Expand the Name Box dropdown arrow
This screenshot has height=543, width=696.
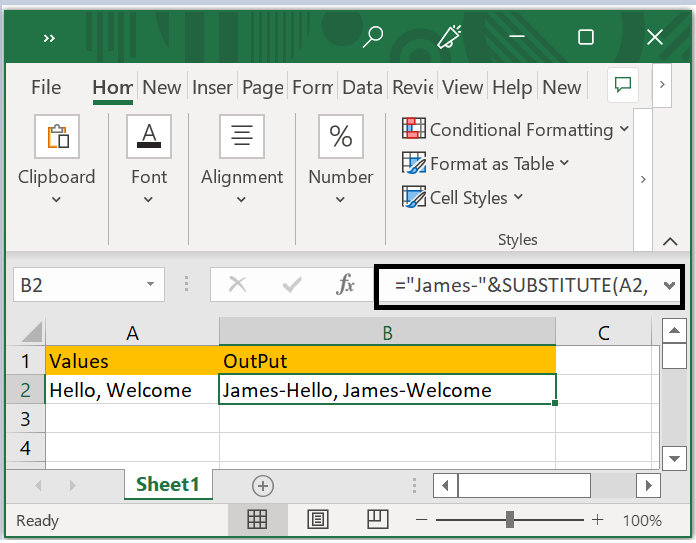point(152,285)
